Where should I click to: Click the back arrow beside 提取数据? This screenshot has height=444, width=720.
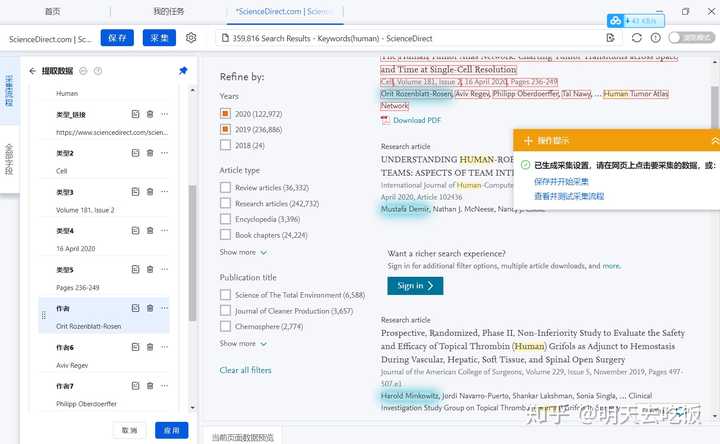coord(32,71)
